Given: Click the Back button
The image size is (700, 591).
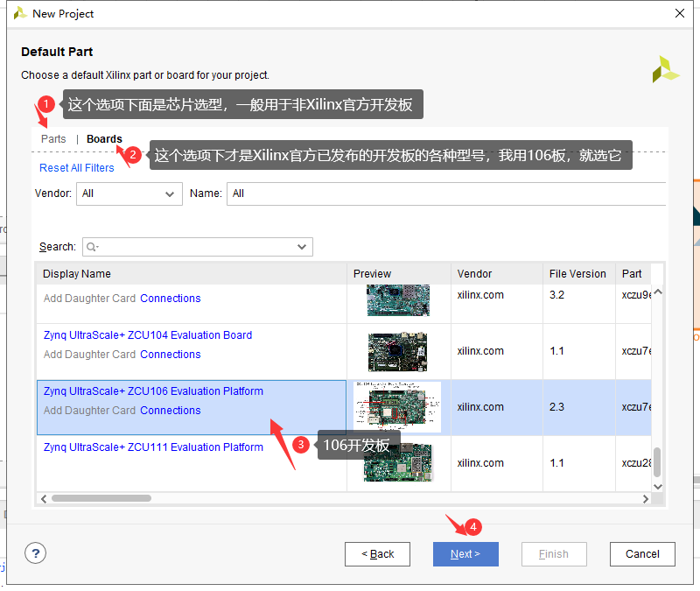Looking at the screenshot, I should point(377,553).
